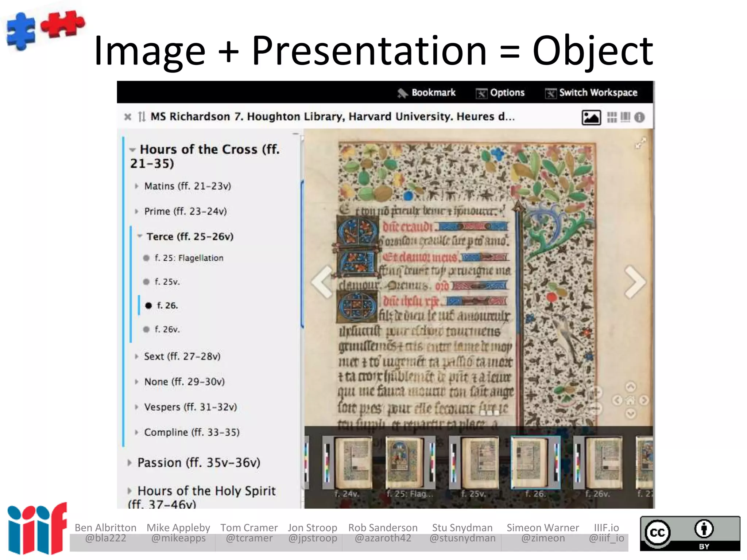The width and height of the screenshot is (747, 560).
Task: Open the f. 24v. thumbnail
Action: (x=348, y=463)
